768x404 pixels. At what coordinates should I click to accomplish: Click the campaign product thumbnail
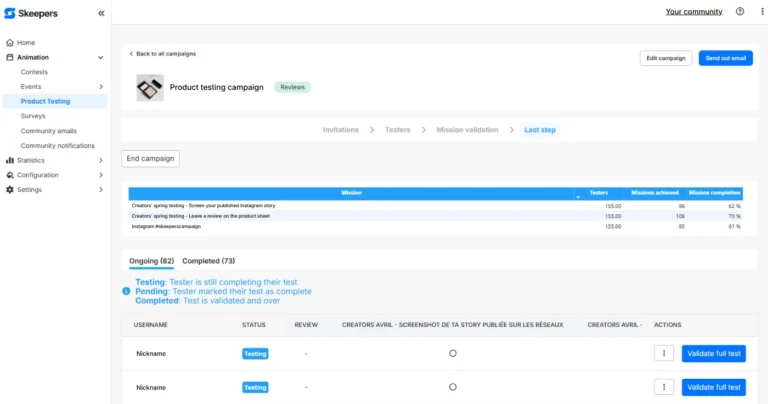(x=150, y=88)
